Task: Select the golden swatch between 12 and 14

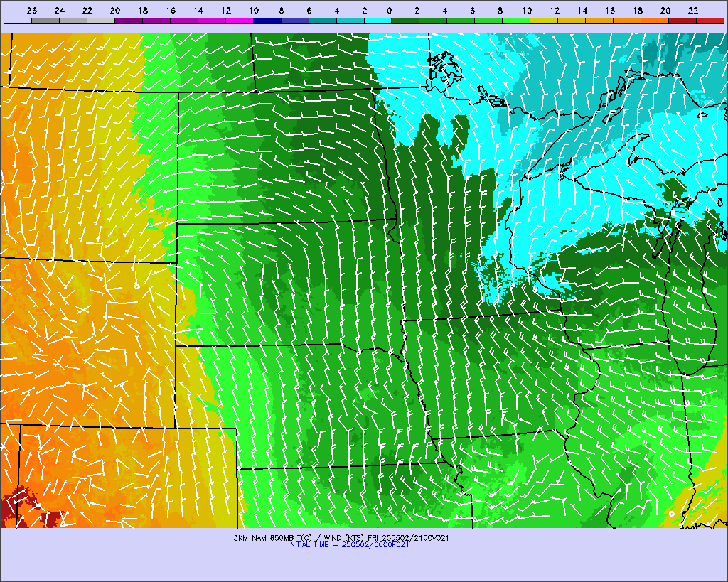Action: coord(572,21)
